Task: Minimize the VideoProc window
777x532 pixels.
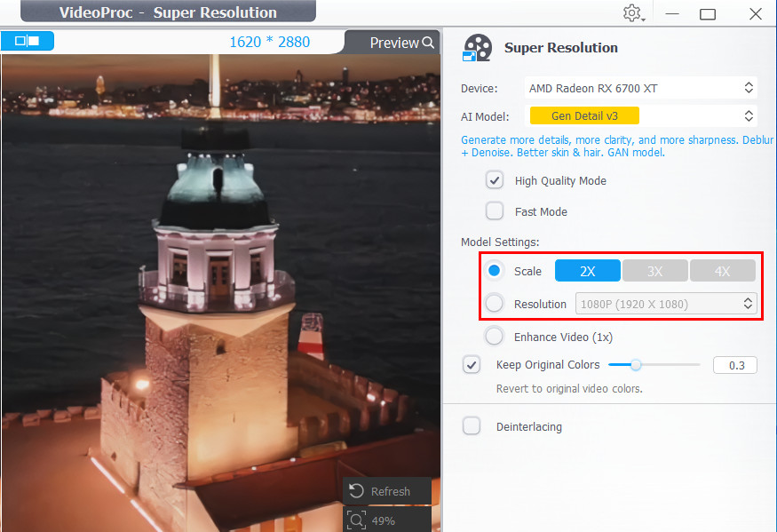Action: click(x=672, y=14)
